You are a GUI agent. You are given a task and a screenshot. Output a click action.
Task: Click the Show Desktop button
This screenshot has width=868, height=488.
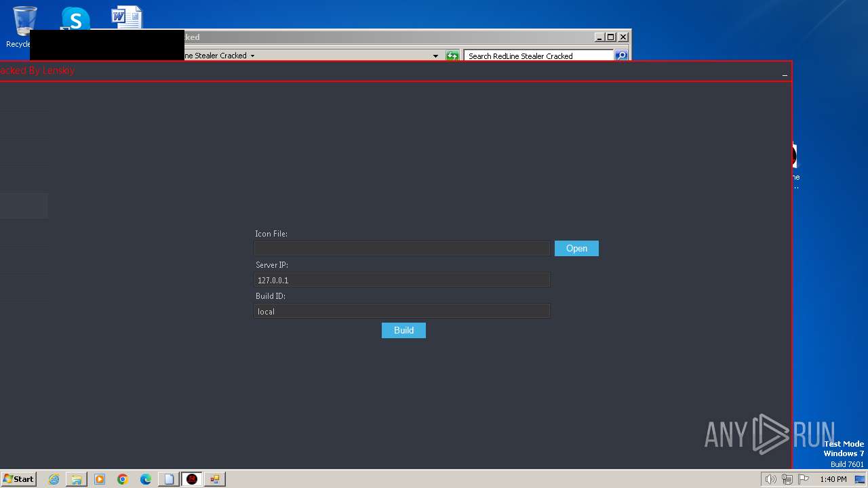tap(860, 479)
